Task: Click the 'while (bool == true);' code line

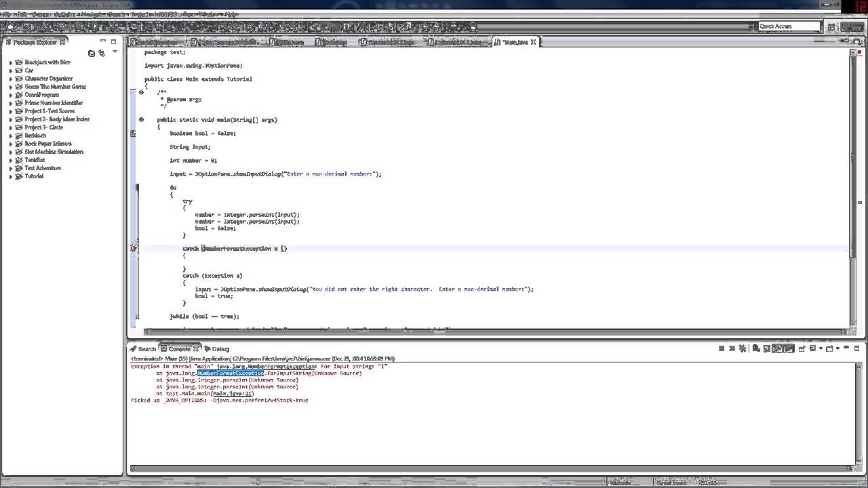Action: 205,316
